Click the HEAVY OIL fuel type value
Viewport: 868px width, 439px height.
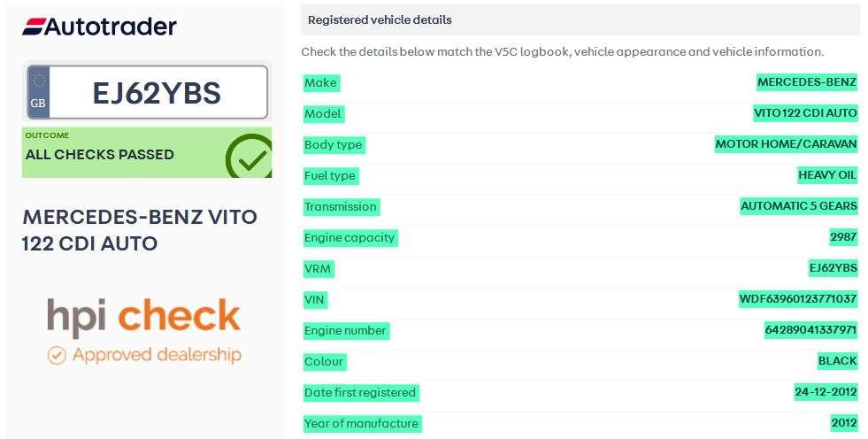click(x=827, y=175)
